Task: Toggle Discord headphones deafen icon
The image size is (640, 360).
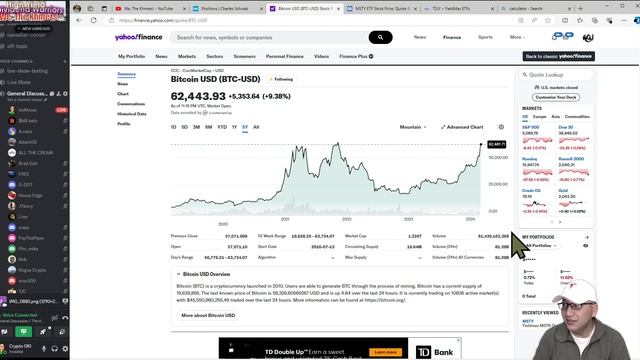Action: click(55, 349)
